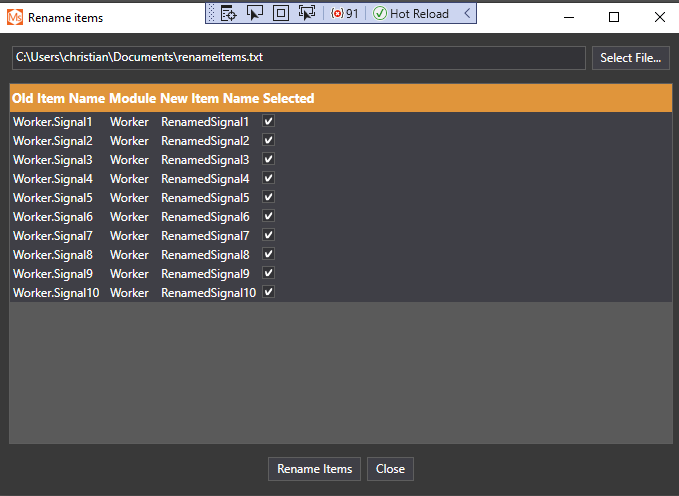679x496 pixels.
Task: Deselect the Worker.Signal10 row checkbox
Action: pyautogui.click(x=269, y=293)
